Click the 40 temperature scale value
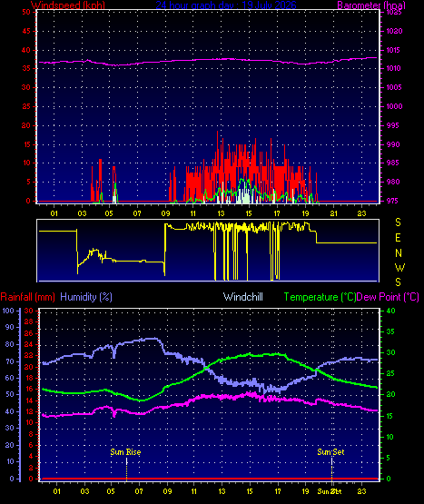 pos(390,311)
